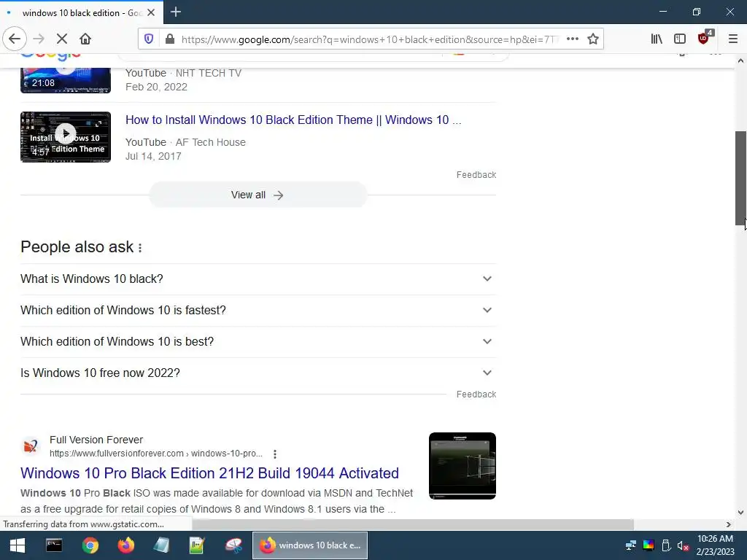Screen dimensions: 747x560
Task: Click the vertical scrollbar thumb
Action: coord(740,179)
